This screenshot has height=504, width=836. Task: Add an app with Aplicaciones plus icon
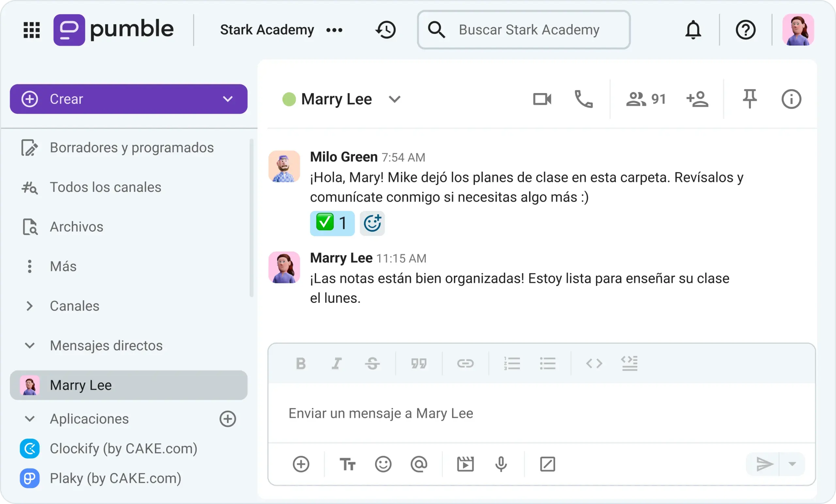(x=228, y=419)
